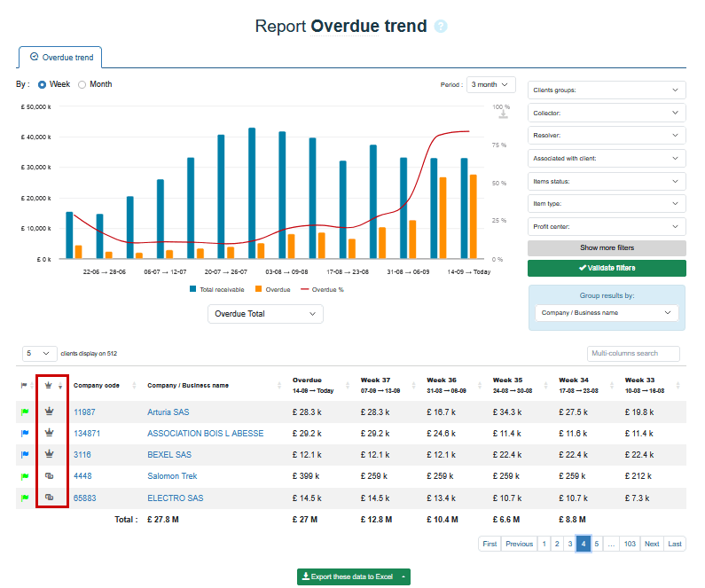Toggle Overdue legend item
Viewport: 705px width, 588px height.
click(x=273, y=289)
